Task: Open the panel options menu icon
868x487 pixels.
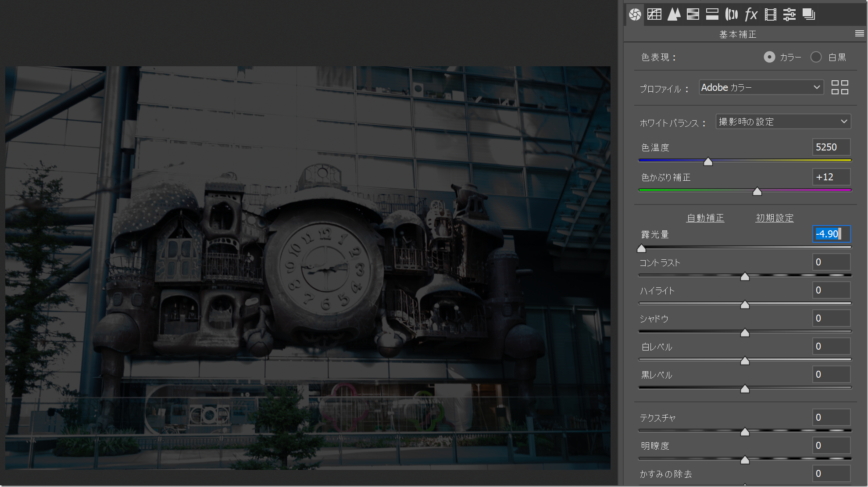Action: coord(859,34)
